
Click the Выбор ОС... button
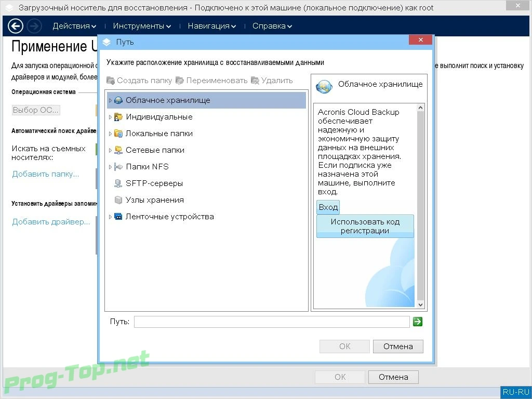coord(36,110)
